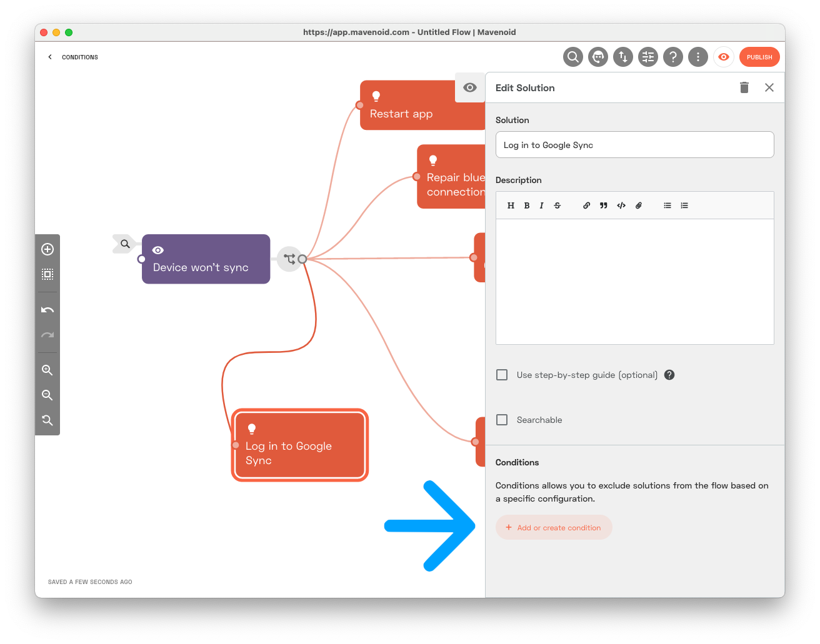The width and height of the screenshot is (820, 644).
Task: Reset the canvas zoom
Action: (x=47, y=420)
